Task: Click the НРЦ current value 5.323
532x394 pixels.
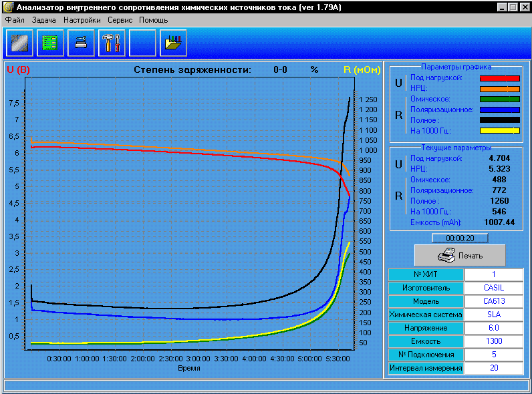Action: pos(499,168)
